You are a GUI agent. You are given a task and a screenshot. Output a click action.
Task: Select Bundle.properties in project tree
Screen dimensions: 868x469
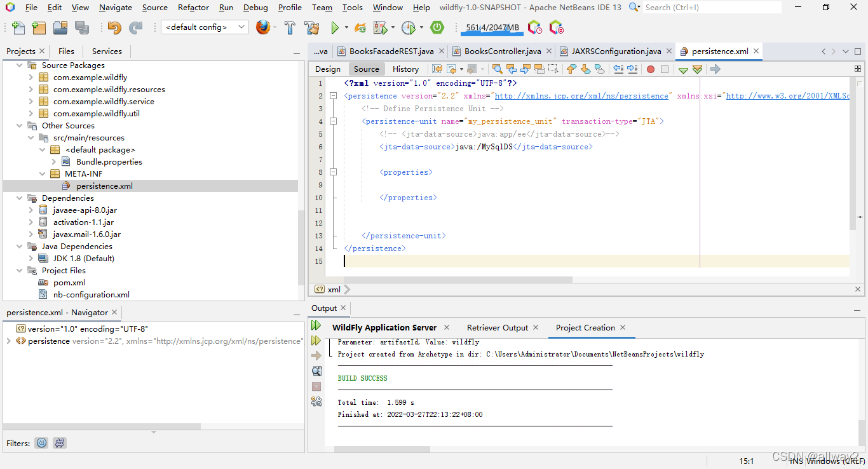click(x=109, y=162)
